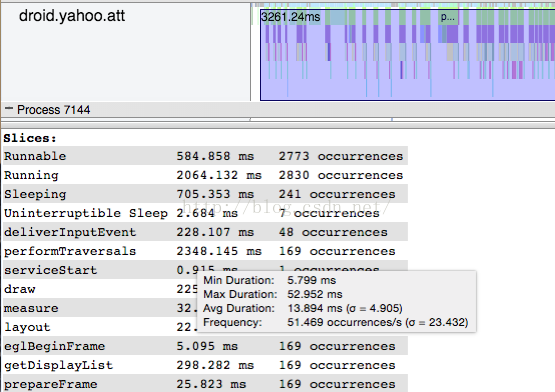Click the Min Duration value in tooltip
555x392 pixels.
point(311,280)
